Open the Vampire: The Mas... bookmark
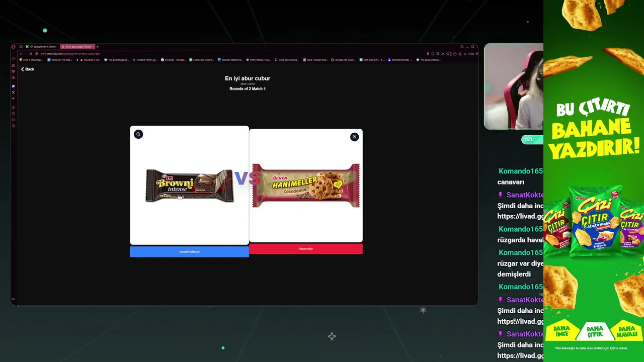This screenshot has height=362, width=644. coord(60,60)
